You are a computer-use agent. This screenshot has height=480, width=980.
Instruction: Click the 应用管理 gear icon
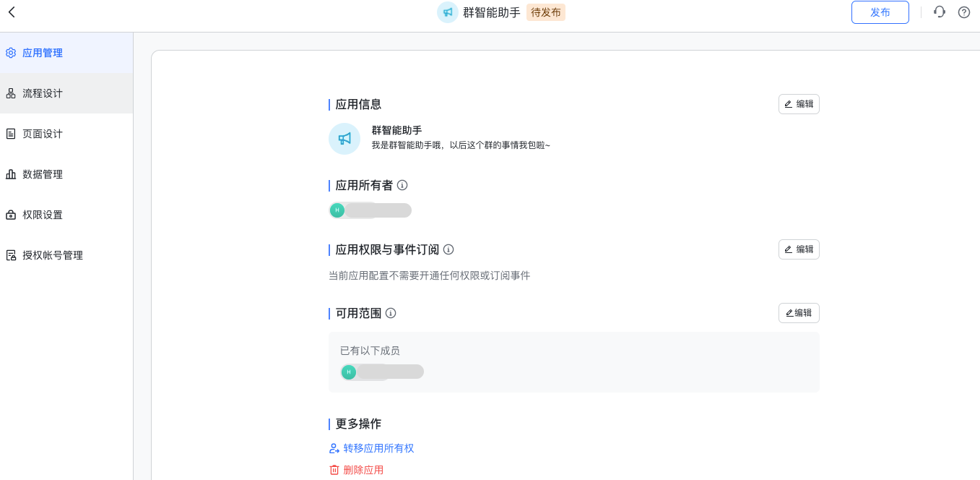(x=10, y=53)
